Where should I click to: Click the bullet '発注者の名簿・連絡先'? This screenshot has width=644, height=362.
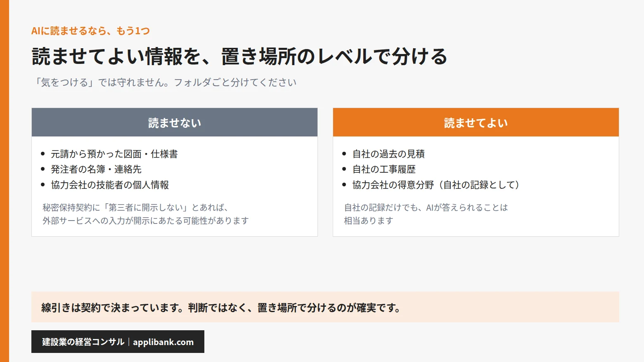coord(96,169)
